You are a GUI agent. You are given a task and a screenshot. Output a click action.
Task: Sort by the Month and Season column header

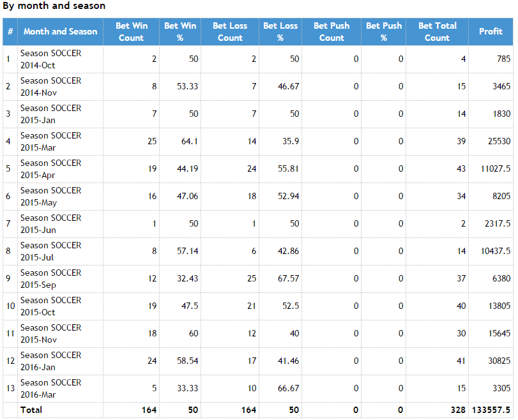pyautogui.click(x=60, y=31)
